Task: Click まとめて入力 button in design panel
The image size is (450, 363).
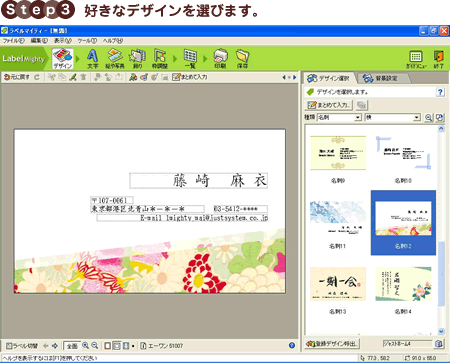Action: [329, 105]
